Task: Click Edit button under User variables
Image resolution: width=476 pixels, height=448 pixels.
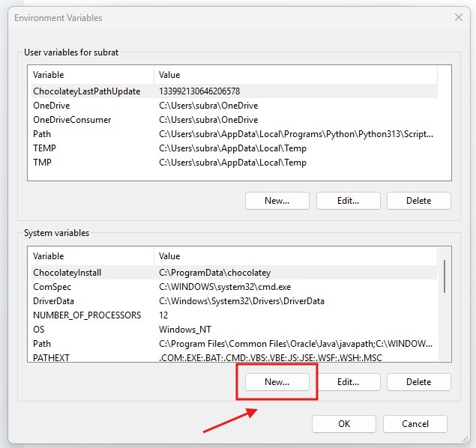Action: [348, 201]
